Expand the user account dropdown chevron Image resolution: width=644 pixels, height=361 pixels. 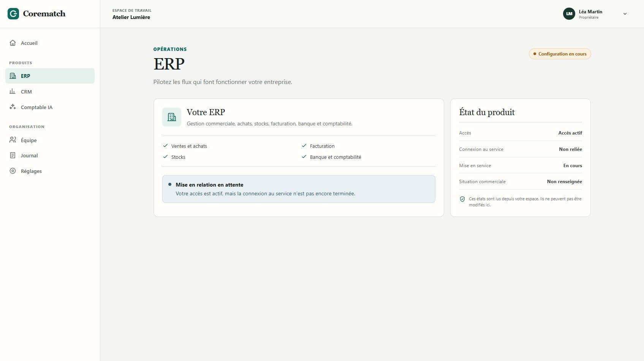[x=625, y=14]
